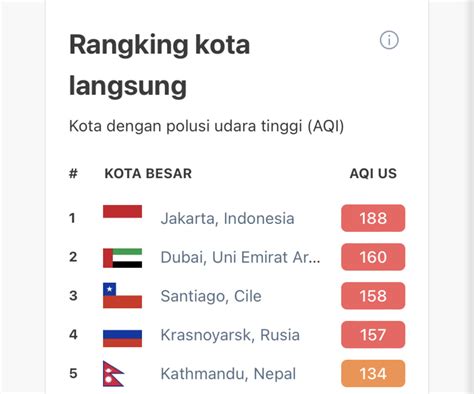This screenshot has width=474, height=394.
Task: Click the KOTA BESAR column header
Action: pos(148,174)
